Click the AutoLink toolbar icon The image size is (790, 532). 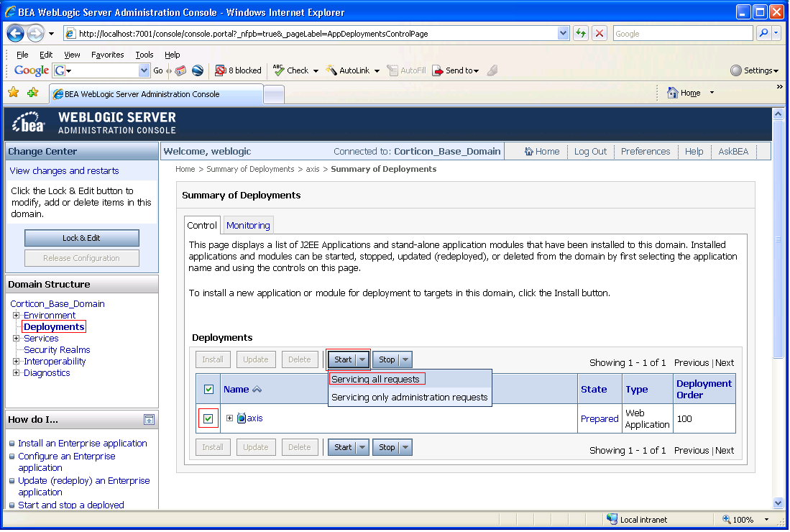[331, 70]
